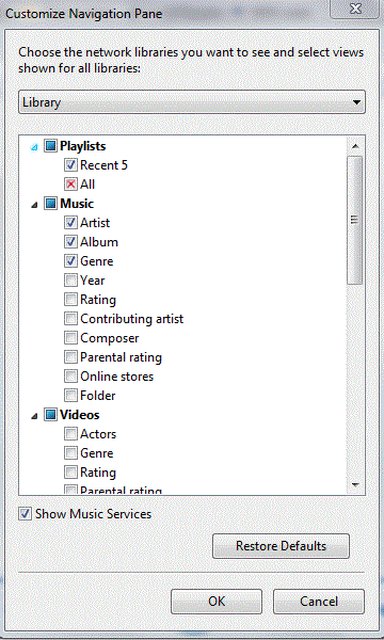The image size is (384, 640).
Task: Select the Playlists label
Action: click(83, 146)
